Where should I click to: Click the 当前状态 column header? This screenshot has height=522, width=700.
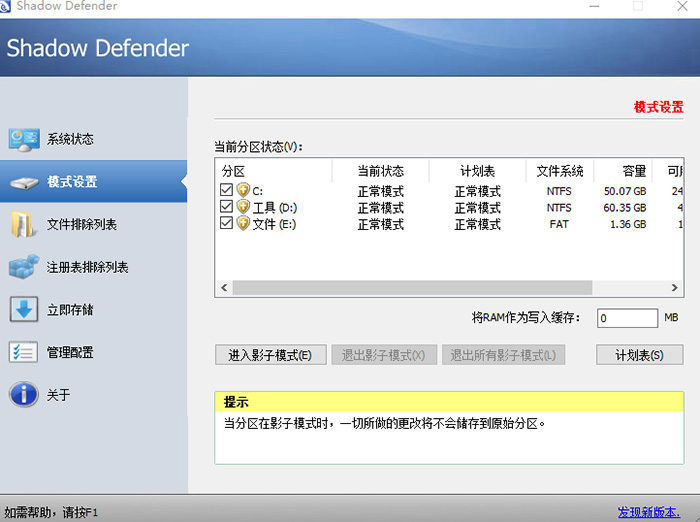[381, 171]
